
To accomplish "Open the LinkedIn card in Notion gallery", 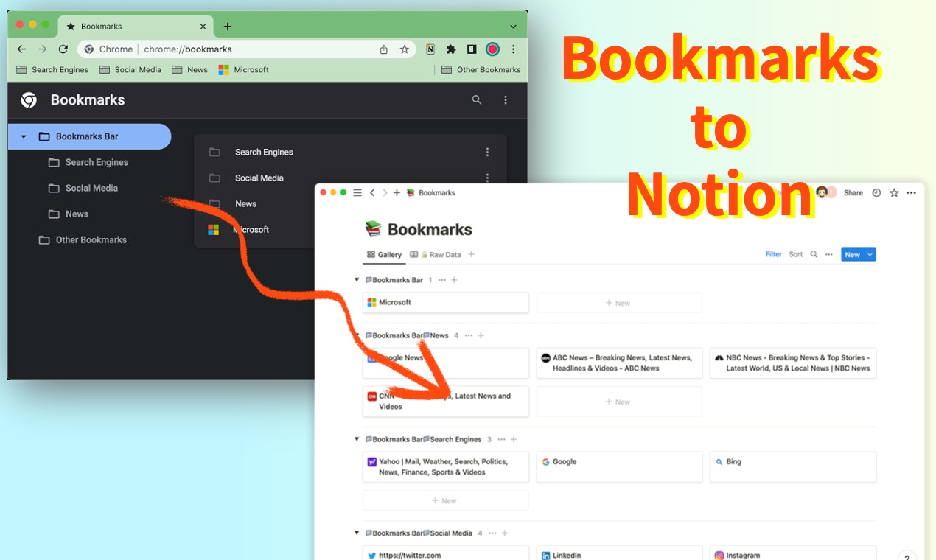I will (619, 553).
